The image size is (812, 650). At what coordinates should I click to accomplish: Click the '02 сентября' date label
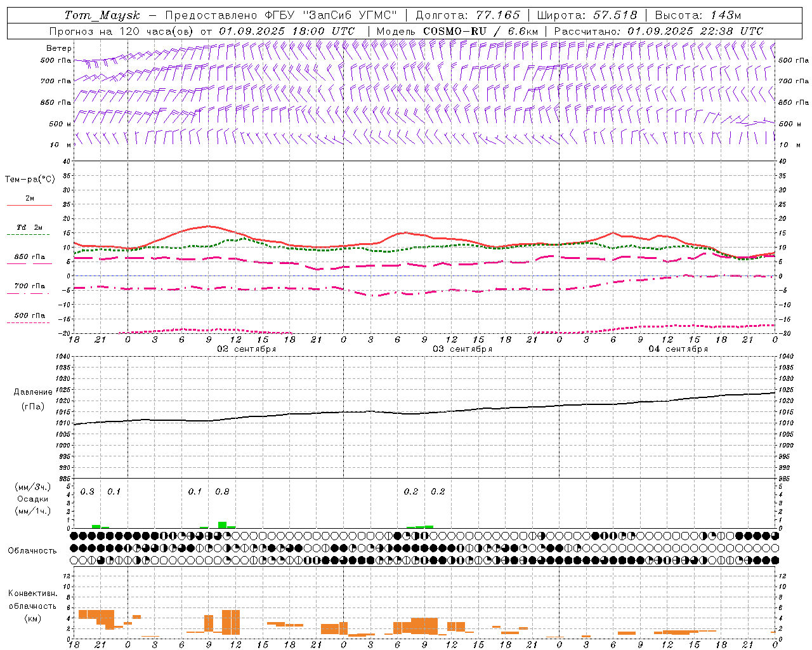(x=247, y=349)
